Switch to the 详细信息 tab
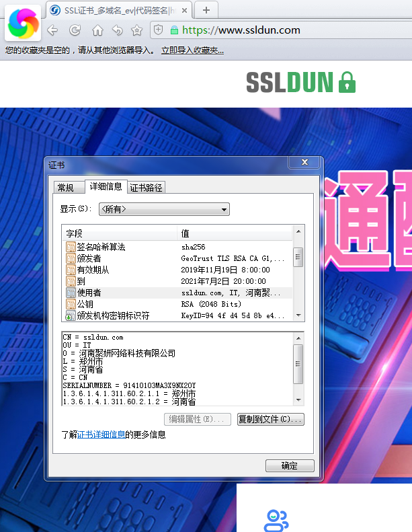Viewport: 412px width, 532px height. (x=106, y=186)
